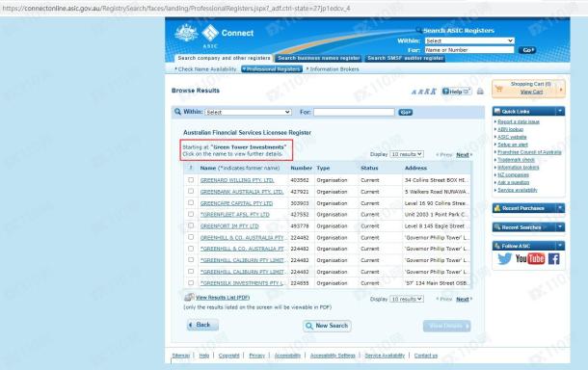This screenshot has width=588, height=370.
Task: Collapse the Quick Links panel arrow
Action: point(560,111)
